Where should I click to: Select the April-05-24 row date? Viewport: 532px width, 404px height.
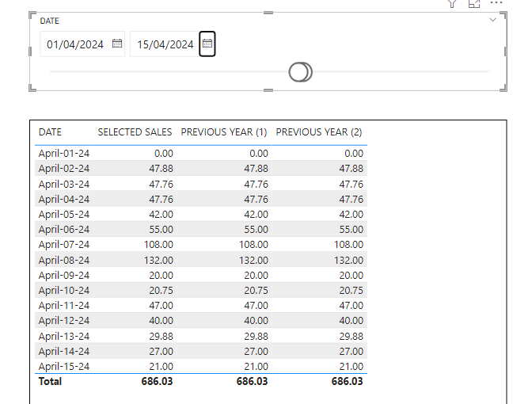pyautogui.click(x=64, y=214)
